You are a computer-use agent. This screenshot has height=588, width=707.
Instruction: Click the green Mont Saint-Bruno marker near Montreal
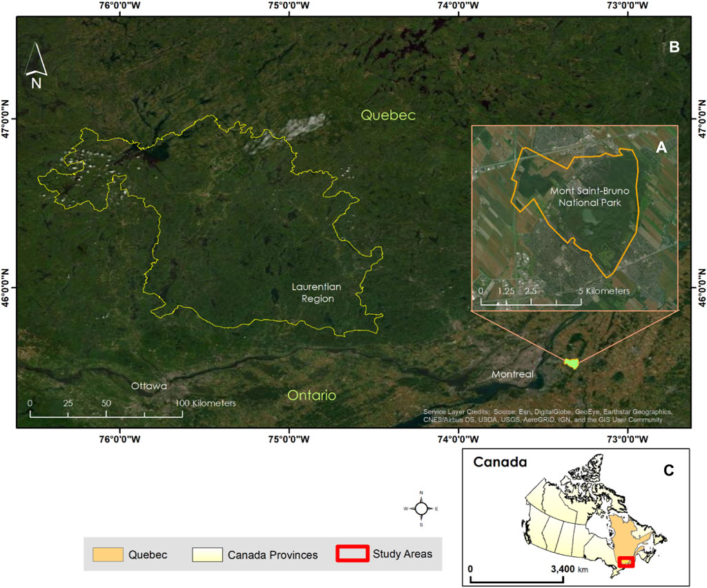pyautogui.click(x=572, y=363)
